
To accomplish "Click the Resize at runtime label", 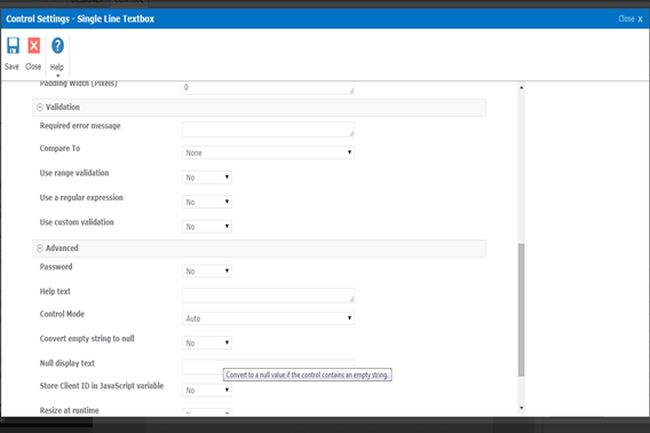I will pos(69,411).
